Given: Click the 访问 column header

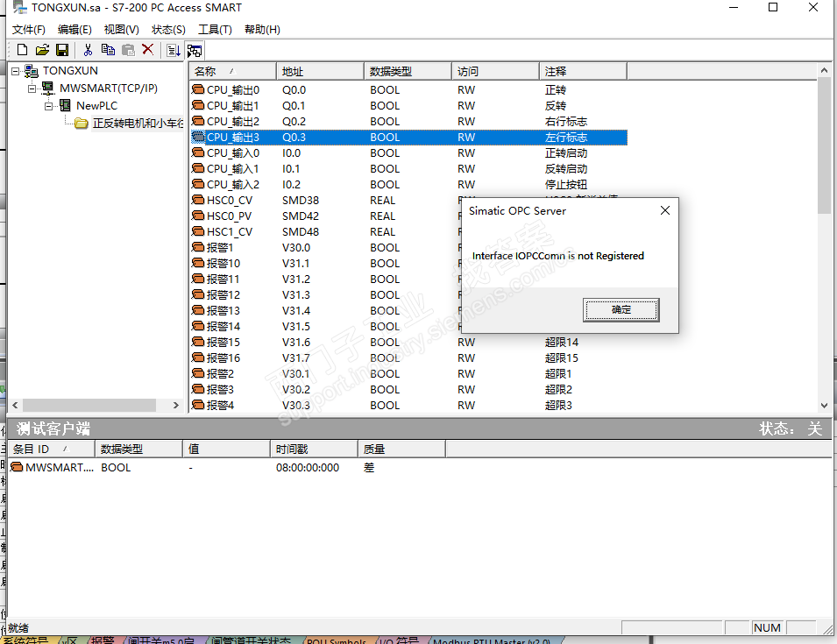Looking at the screenshot, I should [495, 71].
